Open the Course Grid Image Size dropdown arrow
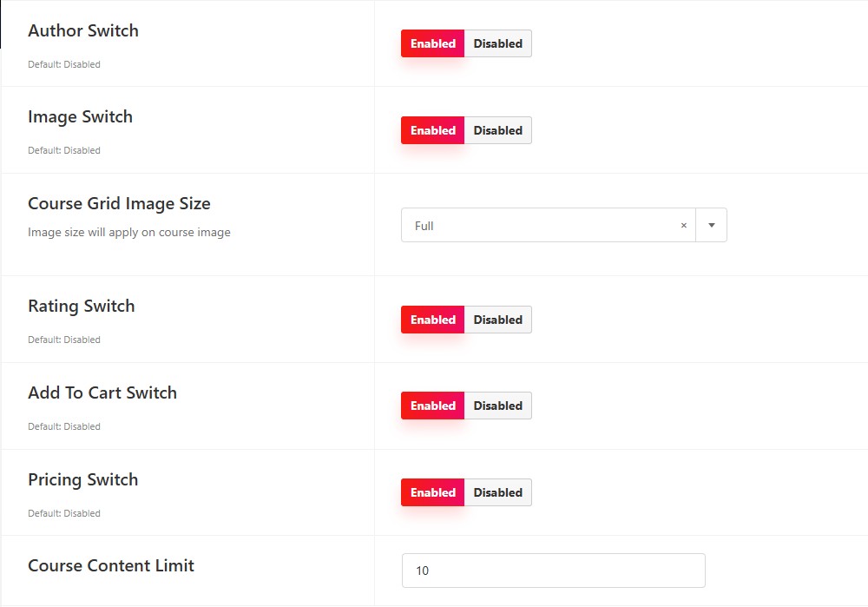The width and height of the screenshot is (868, 607). coord(712,226)
